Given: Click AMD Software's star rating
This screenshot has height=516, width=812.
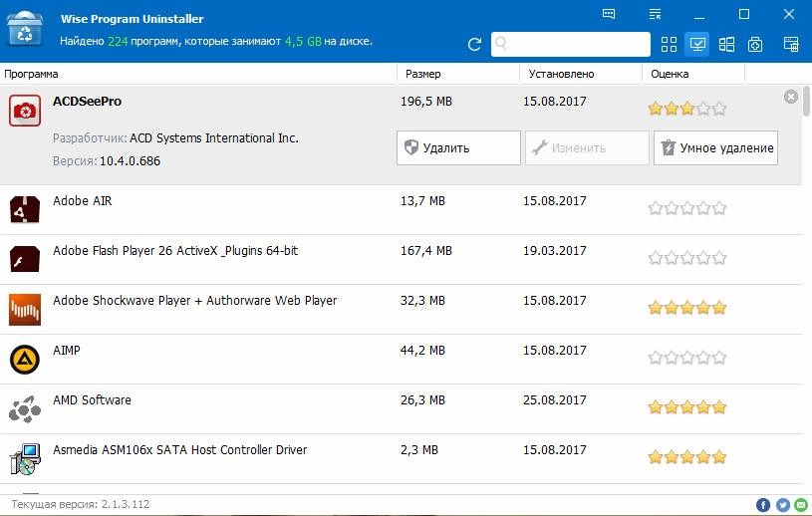Looking at the screenshot, I should 687,407.
